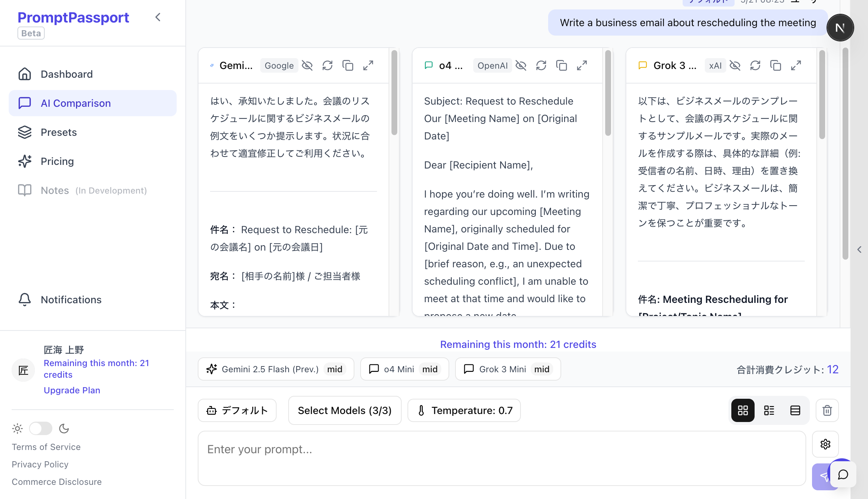Copy the o4 Mini response
868x499 pixels.
pyautogui.click(x=562, y=65)
